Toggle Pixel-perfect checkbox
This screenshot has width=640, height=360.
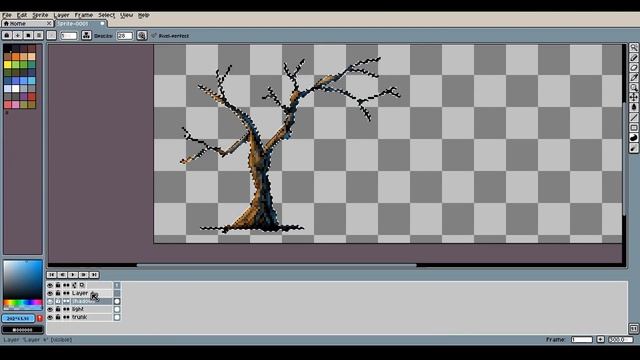click(x=154, y=36)
